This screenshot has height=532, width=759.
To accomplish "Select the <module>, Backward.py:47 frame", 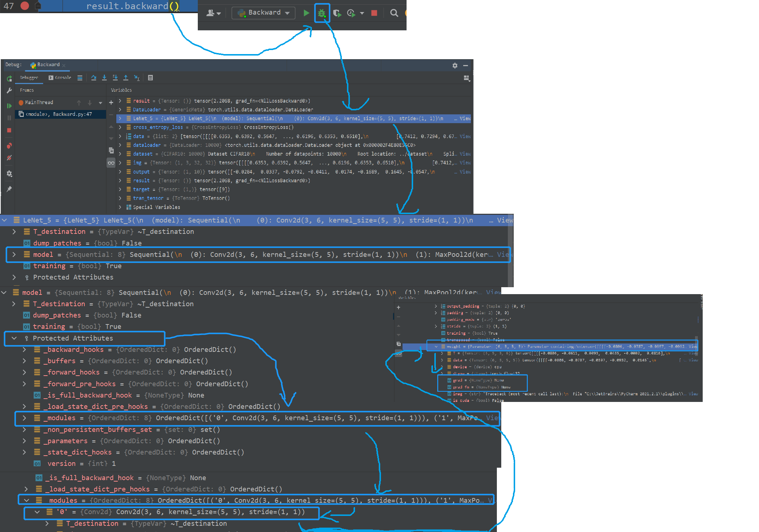I will point(58,114).
